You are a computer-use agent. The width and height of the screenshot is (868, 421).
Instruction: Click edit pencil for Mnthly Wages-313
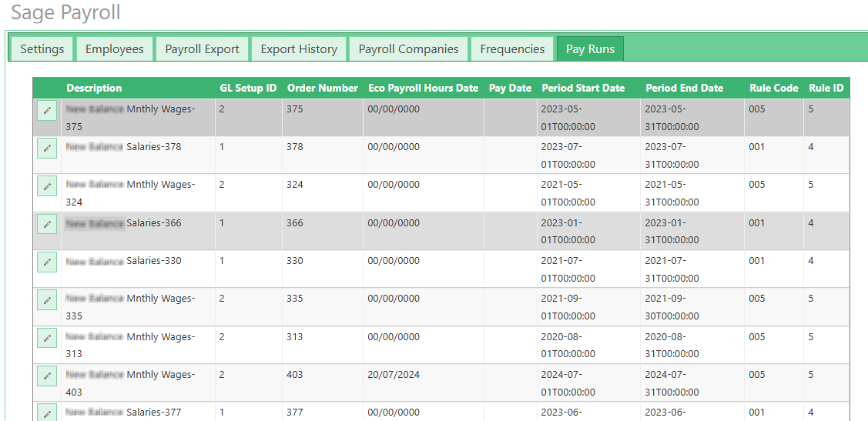coord(47,337)
